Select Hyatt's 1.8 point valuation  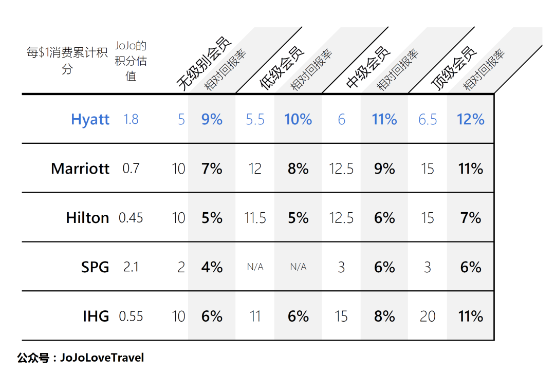pyautogui.click(x=131, y=119)
